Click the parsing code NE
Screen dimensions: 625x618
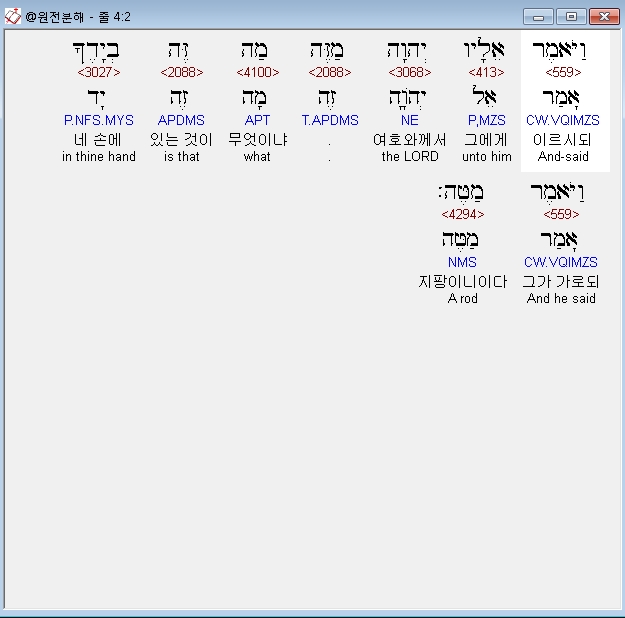pos(410,120)
